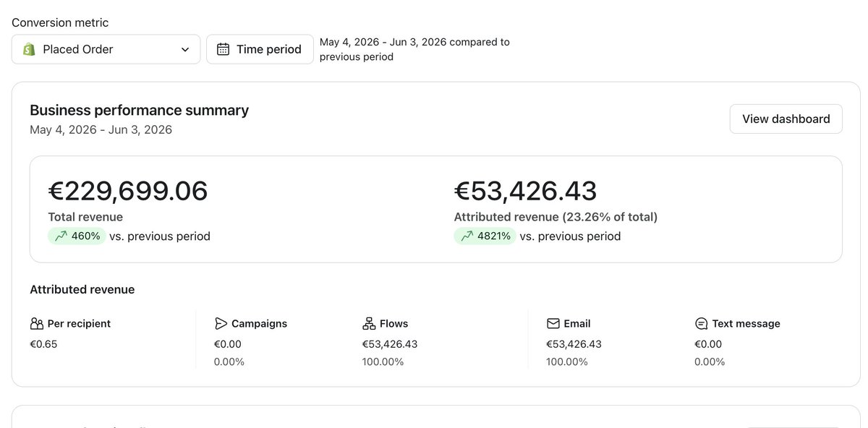The image size is (868, 428).
Task: Click the Flows diagram icon
Action: coord(369,323)
